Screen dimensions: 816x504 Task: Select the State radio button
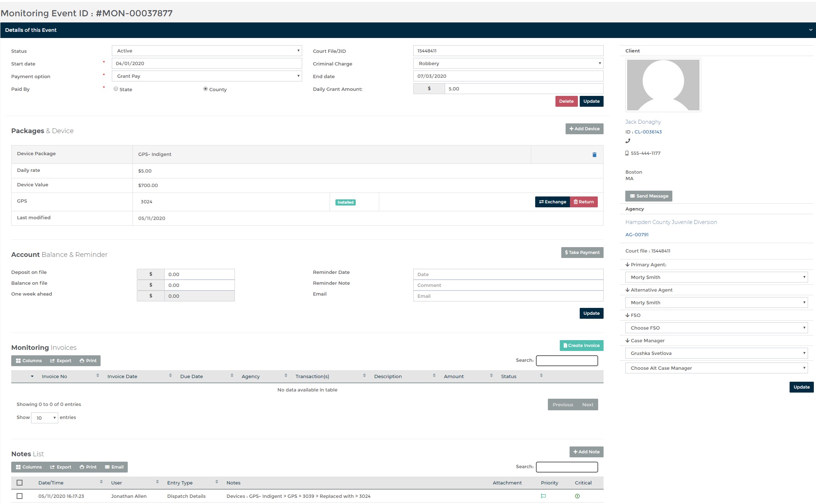116,89
